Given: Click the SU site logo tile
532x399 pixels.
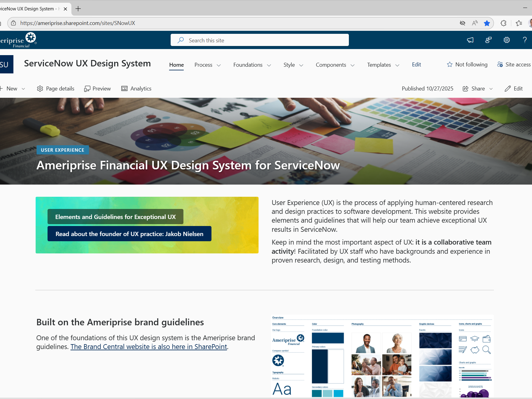Looking at the screenshot, I should pyautogui.click(x=6, y=64).
